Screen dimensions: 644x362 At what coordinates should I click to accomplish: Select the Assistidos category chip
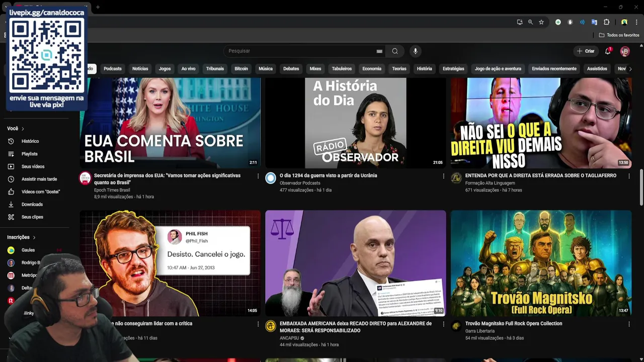click(x=597, y=69)
